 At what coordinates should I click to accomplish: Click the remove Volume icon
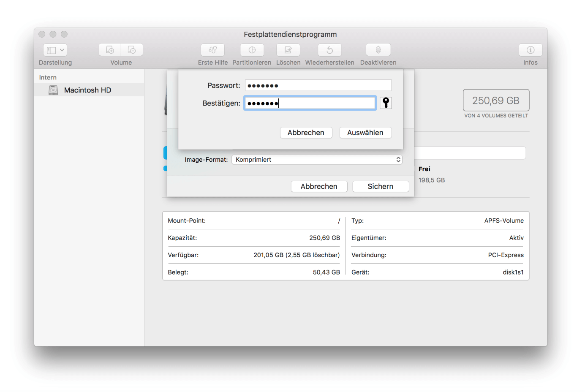pos(132,50)
